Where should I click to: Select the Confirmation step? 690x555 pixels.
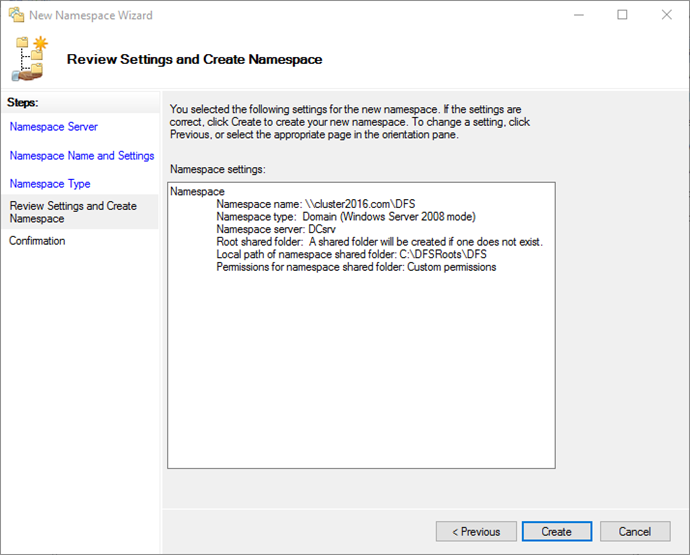tap(37, 241)
